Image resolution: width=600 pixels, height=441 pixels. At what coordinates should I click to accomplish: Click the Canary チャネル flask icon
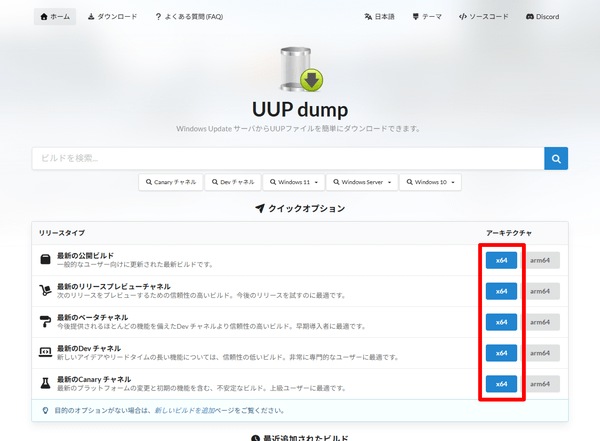[x=46, y=384]
